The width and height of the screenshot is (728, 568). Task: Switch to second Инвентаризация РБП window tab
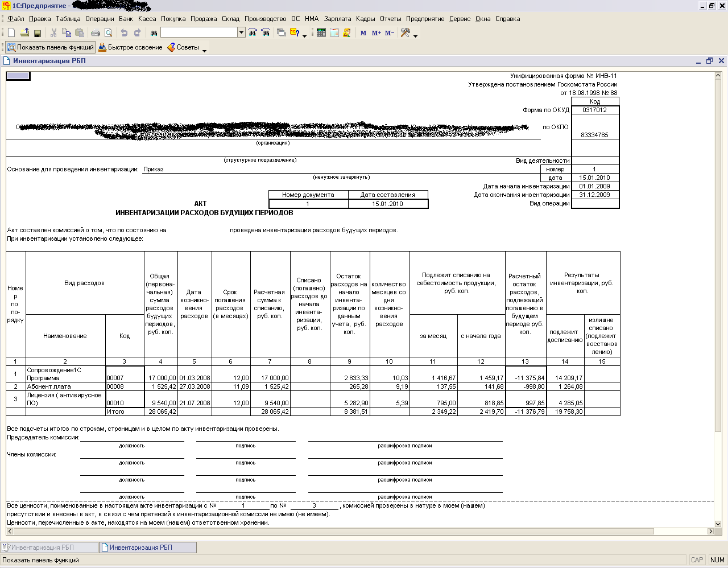[148, 548]
